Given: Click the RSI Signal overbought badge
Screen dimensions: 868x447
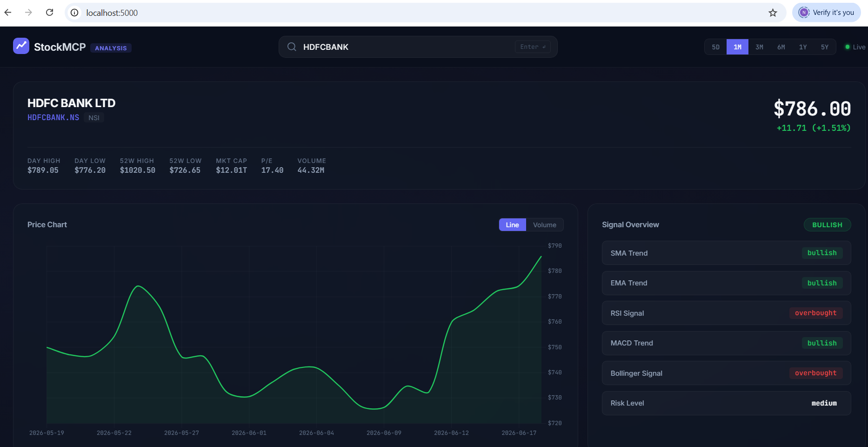Looking at the screenshot, I should point(815,313).
